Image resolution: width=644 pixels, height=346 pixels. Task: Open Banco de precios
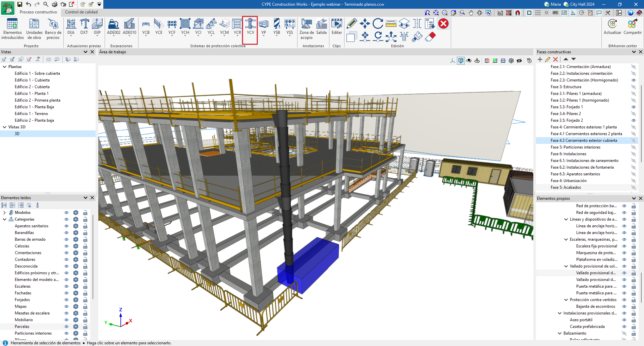(53, 29)
